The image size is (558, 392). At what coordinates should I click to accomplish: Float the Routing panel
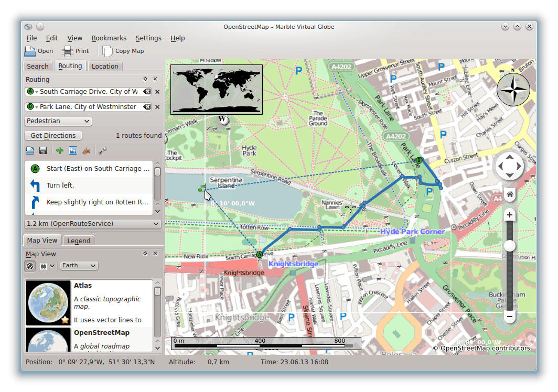coord(145,79)
